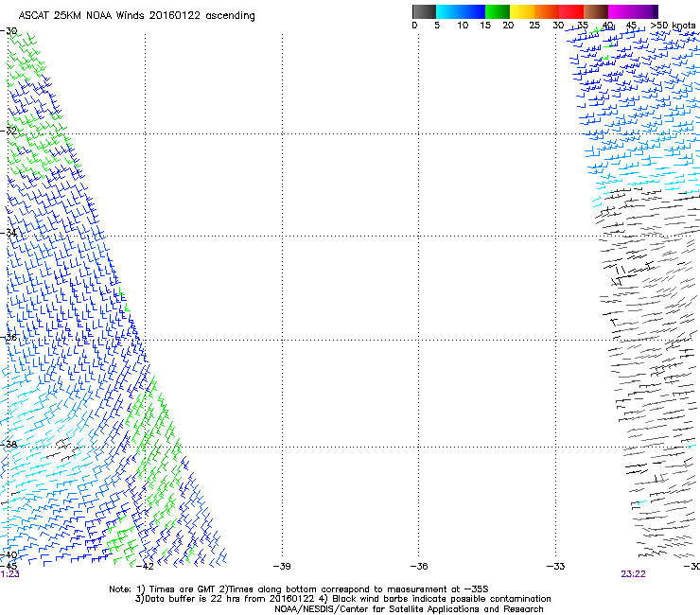700x615 pixels.
Task: Click the red 30–35 knot color bar segment
Action: point(571,11)
